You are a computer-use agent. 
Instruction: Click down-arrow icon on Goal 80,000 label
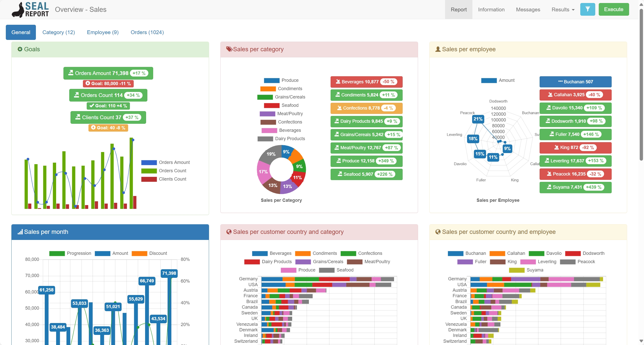pyautogui.click(x=88, y=83)
